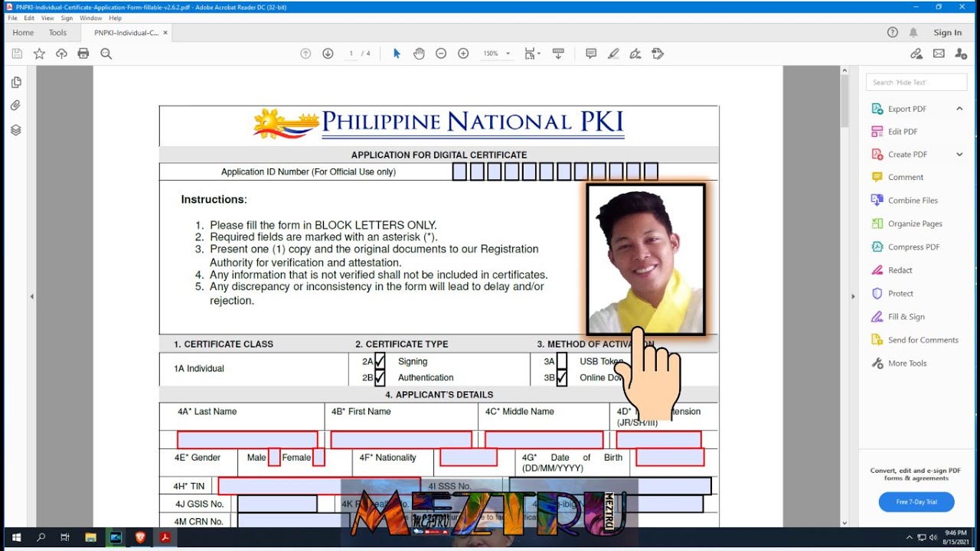The image size is (980, 551).
Task: Open the Sign menu
Action: click(67, 18)
